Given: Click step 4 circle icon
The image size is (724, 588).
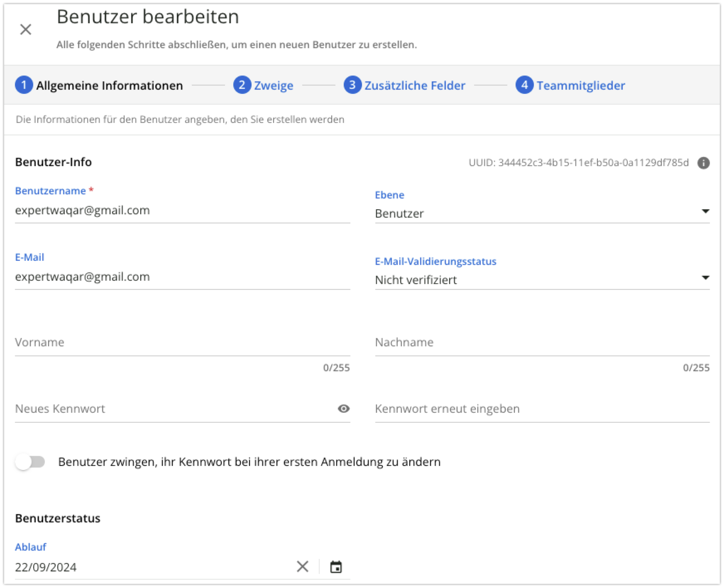Looking at the screenshot, I should coord(524,85).
